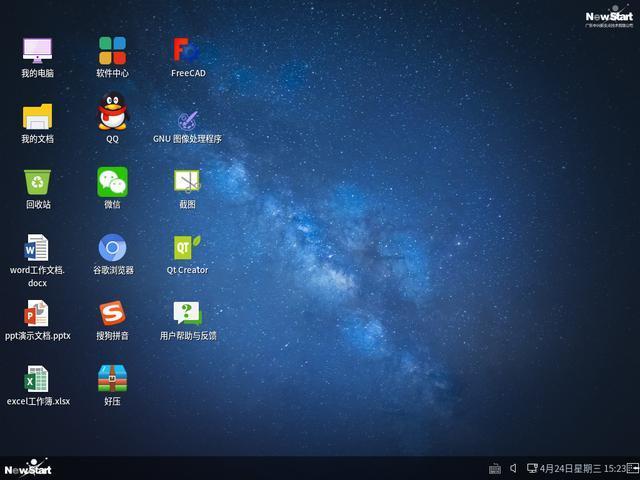Launch the 谷歌浏览器 browser icon

pos(112,247)
